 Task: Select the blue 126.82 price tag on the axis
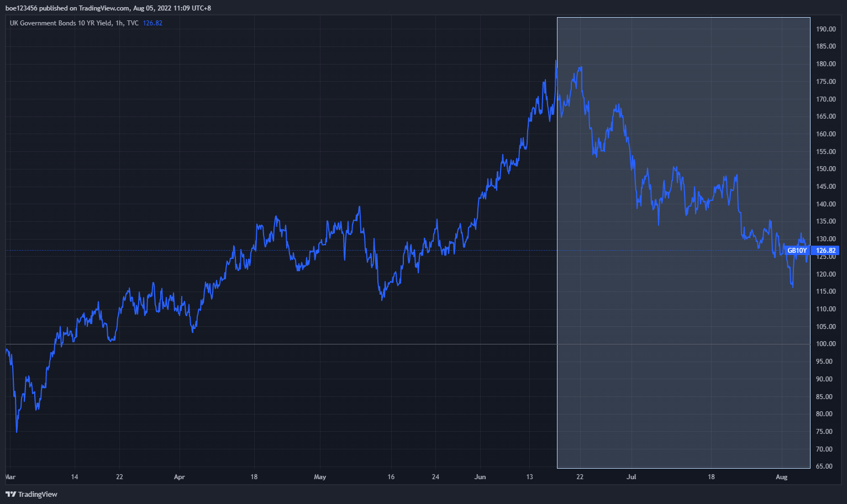click(x=825, y=251)
